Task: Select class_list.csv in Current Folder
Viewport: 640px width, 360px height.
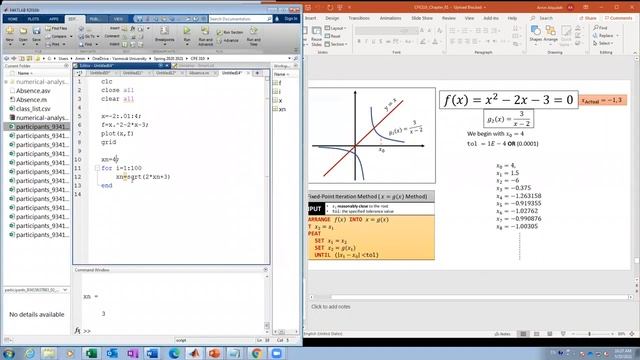Action: pos(33,109)
